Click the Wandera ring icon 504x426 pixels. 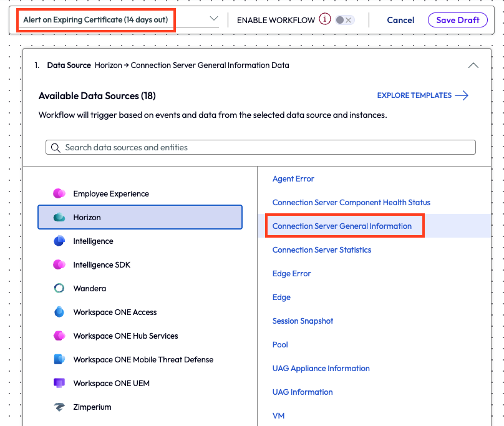[x=59, y=288]
